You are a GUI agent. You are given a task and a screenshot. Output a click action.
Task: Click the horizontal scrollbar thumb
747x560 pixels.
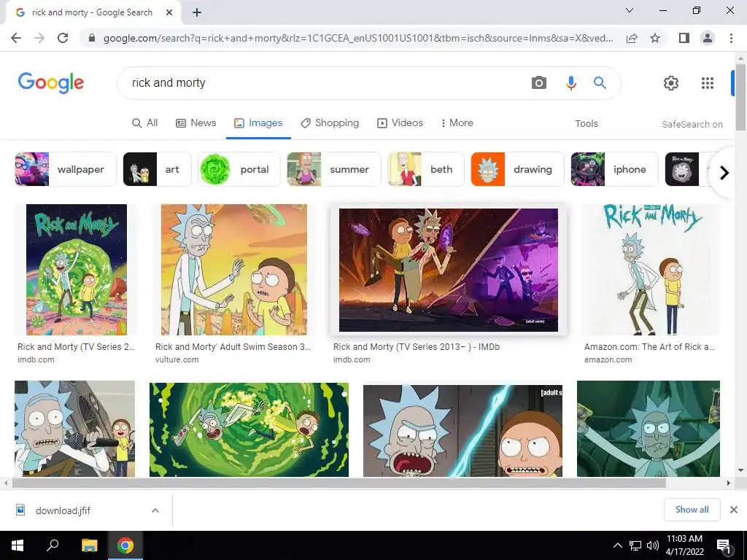pos(338,483)
